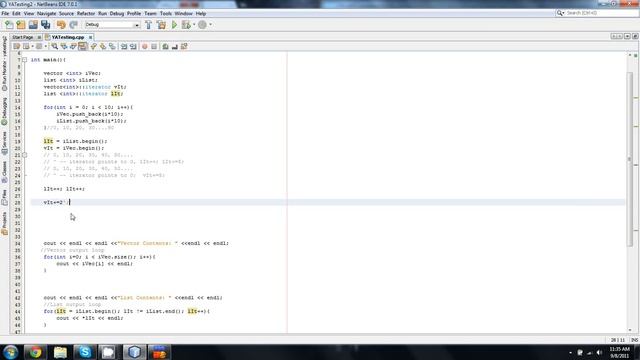The image size is (640, 360).
Task: Open Run Monitor side panel
Action: point(4,63)
